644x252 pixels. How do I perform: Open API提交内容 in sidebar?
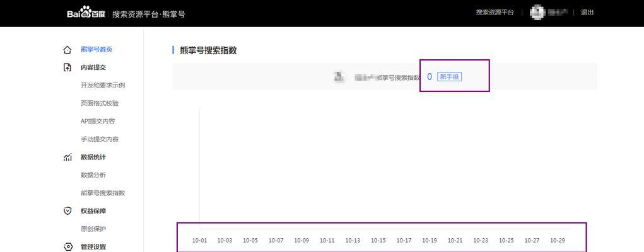click(98, 121)
